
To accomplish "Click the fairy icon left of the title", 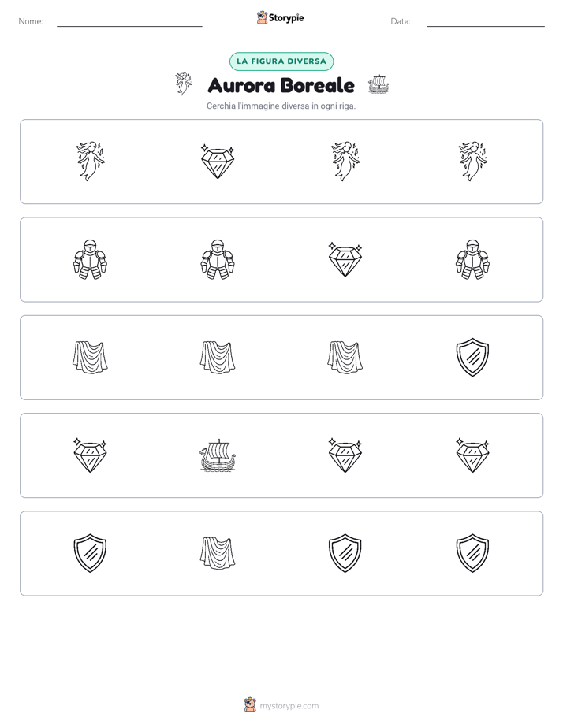I will coord(184,84).
